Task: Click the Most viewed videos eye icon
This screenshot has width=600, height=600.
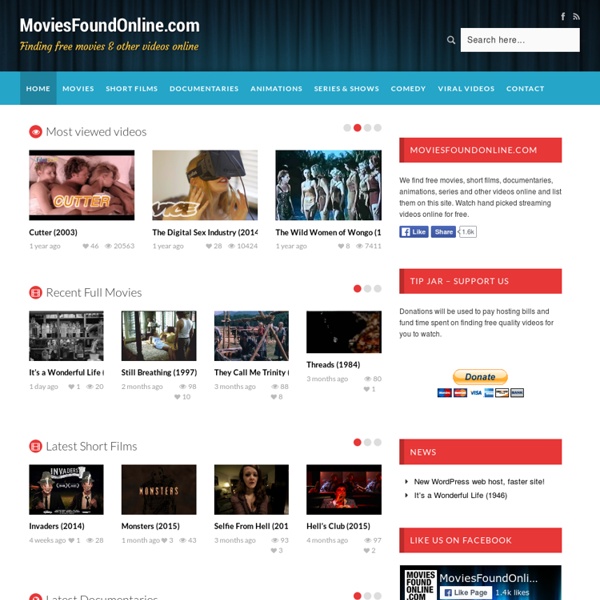Action: pyautogui.click(x=36, y=132)
